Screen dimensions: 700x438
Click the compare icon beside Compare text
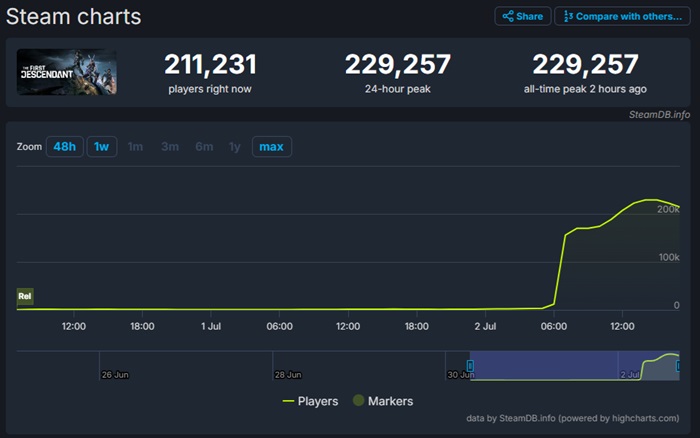pyautogui.click(x=568, y=17)
